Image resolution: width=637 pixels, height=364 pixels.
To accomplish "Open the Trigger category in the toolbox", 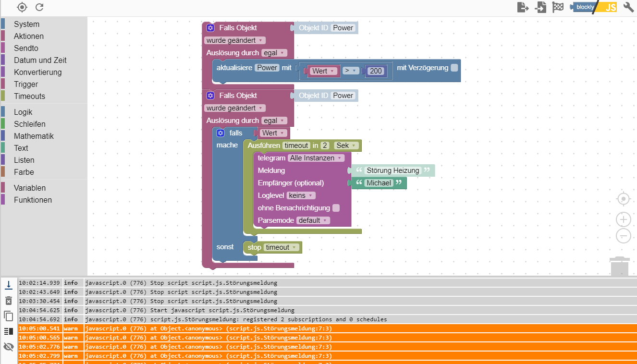I will pyautogui.click(x=26, y=84).
